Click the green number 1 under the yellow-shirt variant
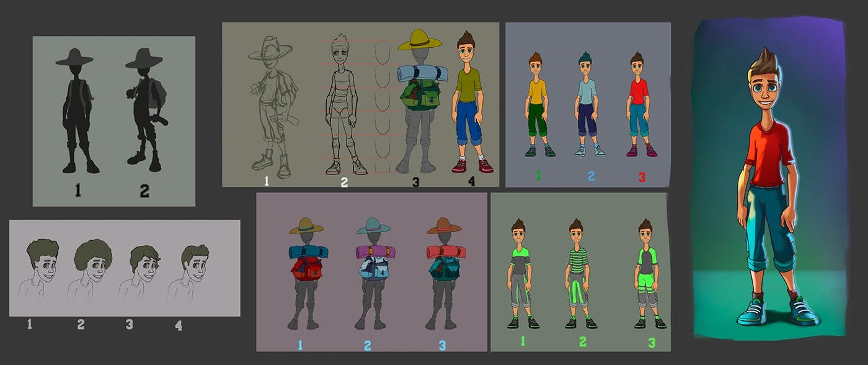This screenshot has width=868, height=365. coord(538,176)
